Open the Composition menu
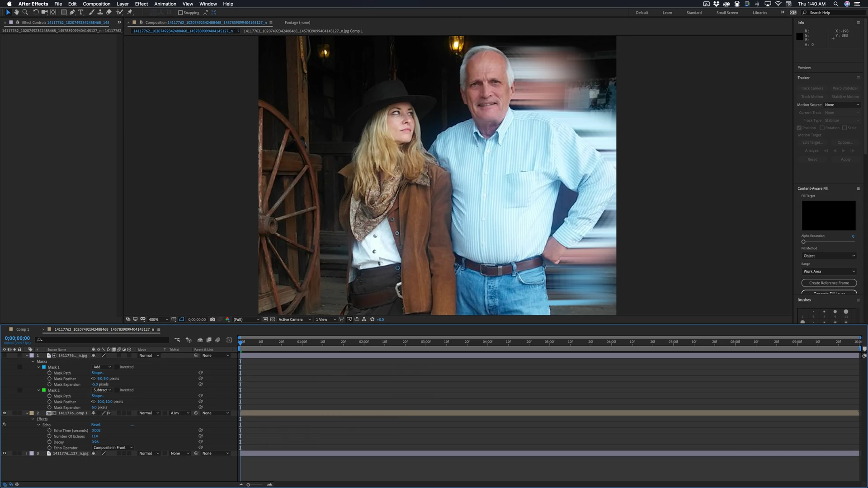The image size is (868, 488). (96, 4)
